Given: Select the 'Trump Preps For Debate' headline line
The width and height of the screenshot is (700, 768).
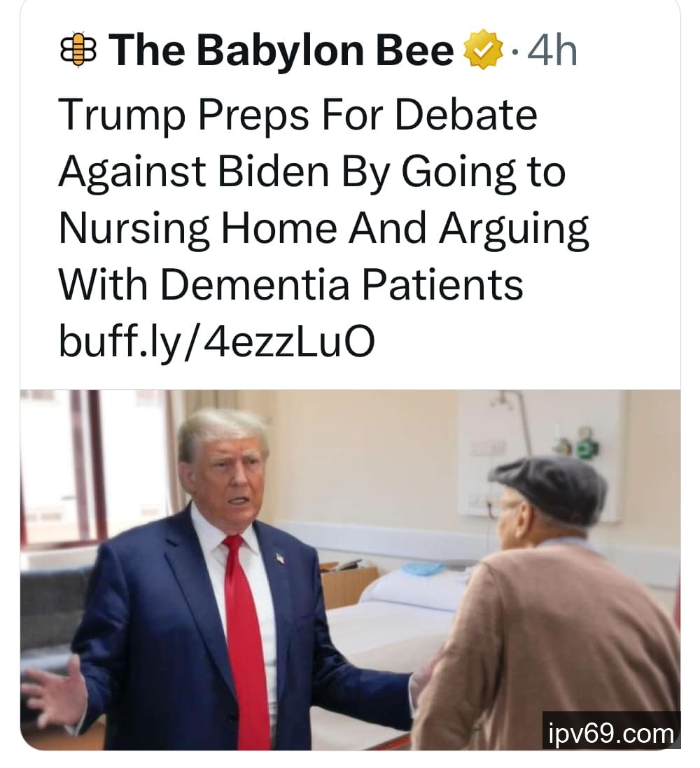Looking at the screenshot, I should (x=298, y=115).
